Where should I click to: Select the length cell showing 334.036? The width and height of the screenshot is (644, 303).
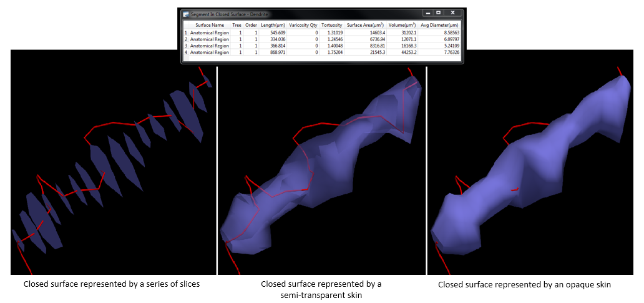[276, 39]
